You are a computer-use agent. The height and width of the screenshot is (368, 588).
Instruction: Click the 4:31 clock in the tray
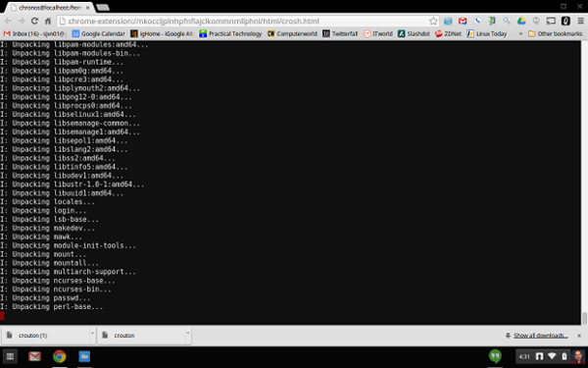[524, 356]
